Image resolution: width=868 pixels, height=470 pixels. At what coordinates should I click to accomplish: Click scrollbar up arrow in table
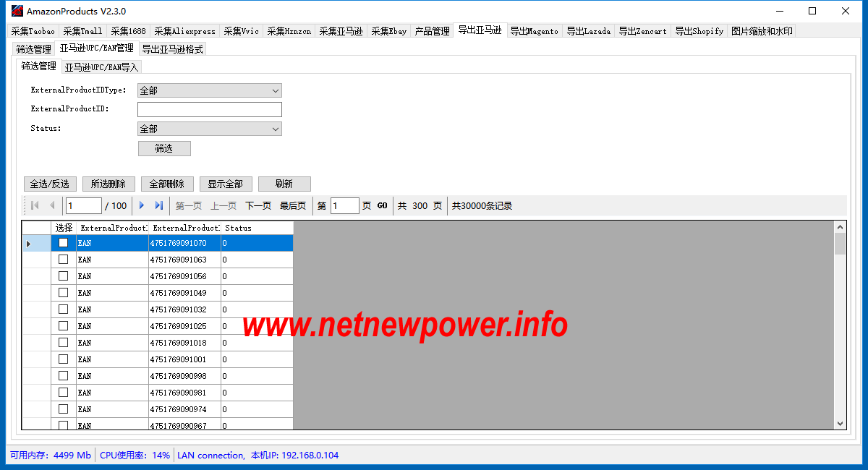pos(840,227)
